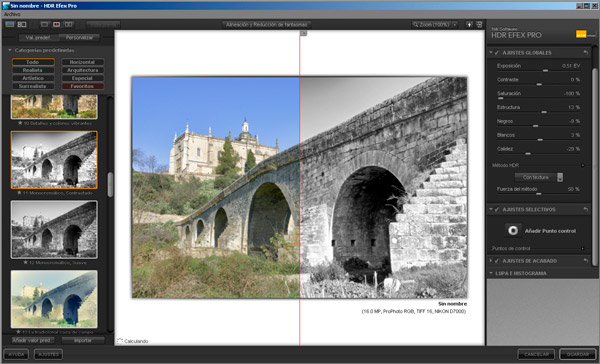The width and height of the screenshot is (600, 364).
Task: Select Monocromático Contrastado preset thumbnail
Action: pos(54,160)
